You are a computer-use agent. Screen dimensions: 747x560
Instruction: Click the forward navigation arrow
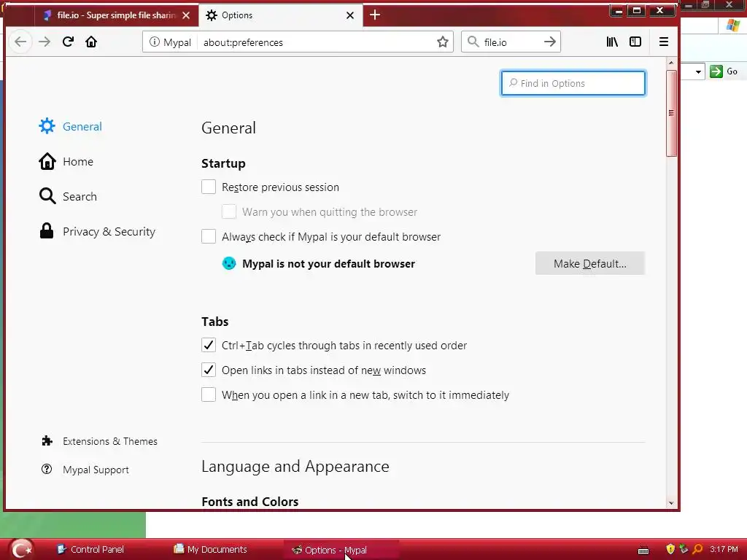tap(44, 42)
